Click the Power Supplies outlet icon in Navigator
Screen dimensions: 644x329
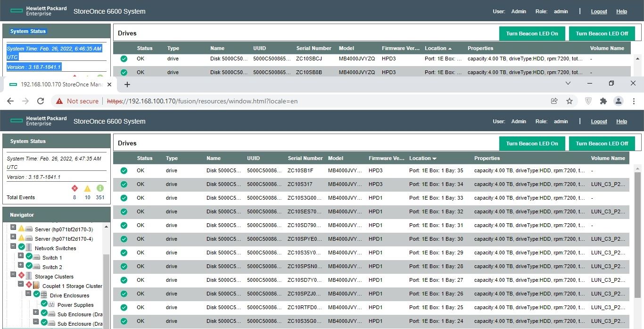click(52, 304)
